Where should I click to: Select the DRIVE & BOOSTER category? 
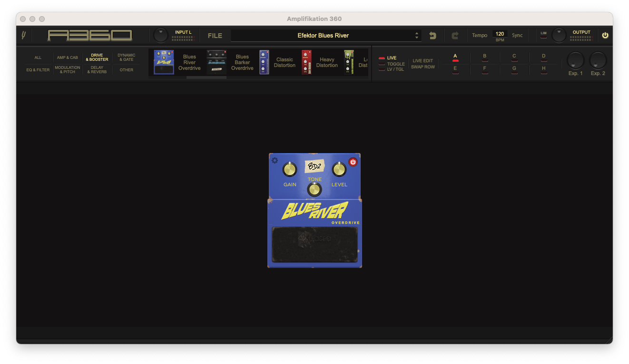pos(97,57)
